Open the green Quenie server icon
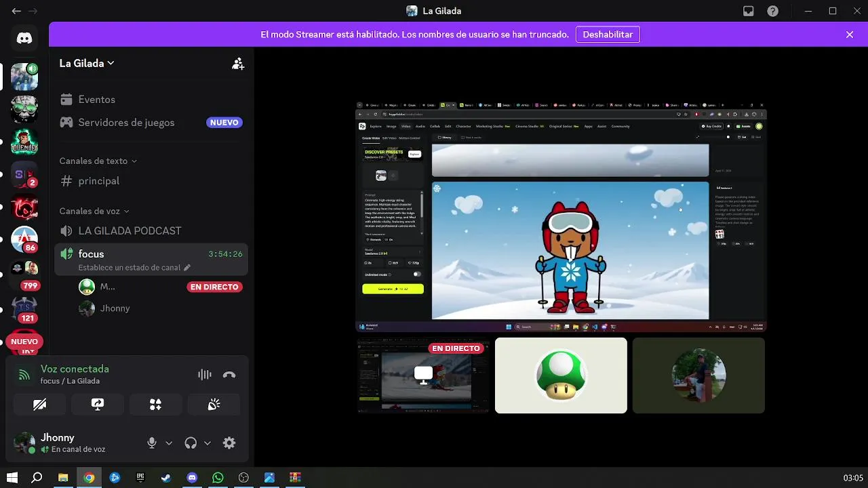Image resolution: width=868 pixels, height=488 pixels. (x=24, y=142)
